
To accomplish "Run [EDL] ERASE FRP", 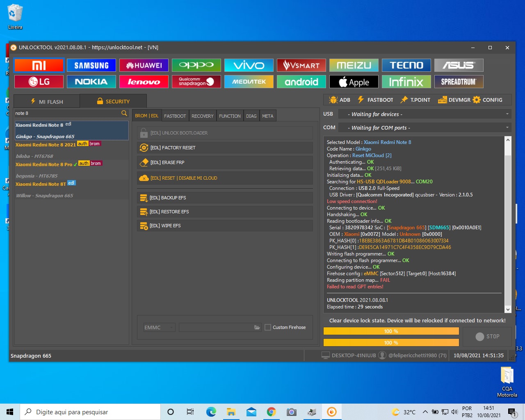I will [225, 162].
